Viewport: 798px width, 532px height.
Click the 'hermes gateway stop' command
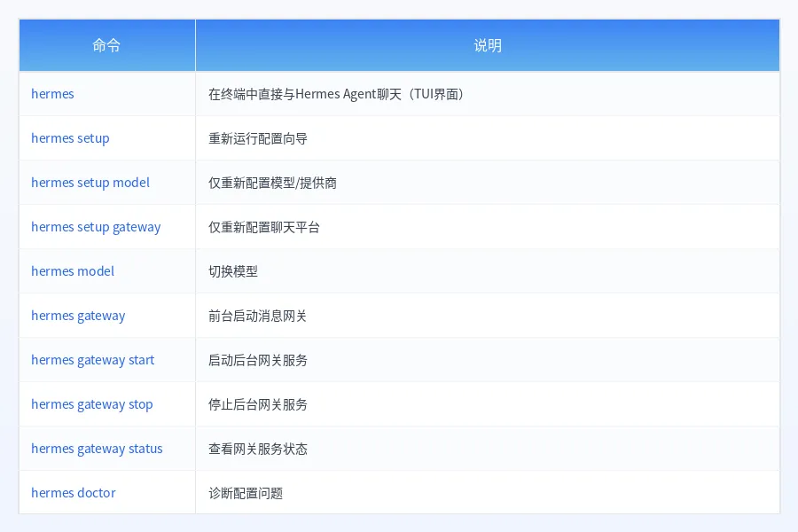[92, 404]
